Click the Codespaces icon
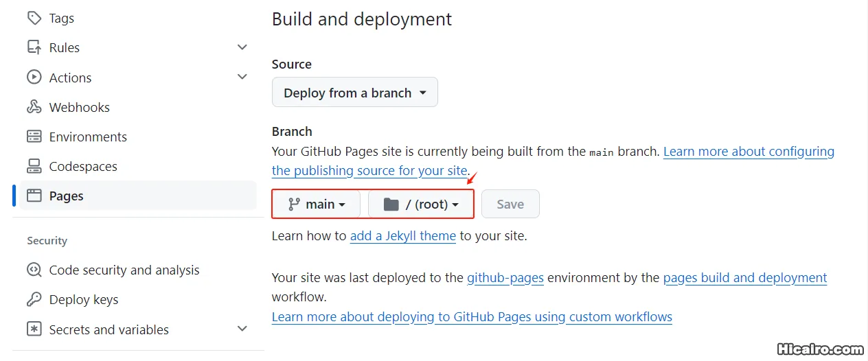Image resolution: width=868 pixels, height=361 pixels. (x=34, y=165)
